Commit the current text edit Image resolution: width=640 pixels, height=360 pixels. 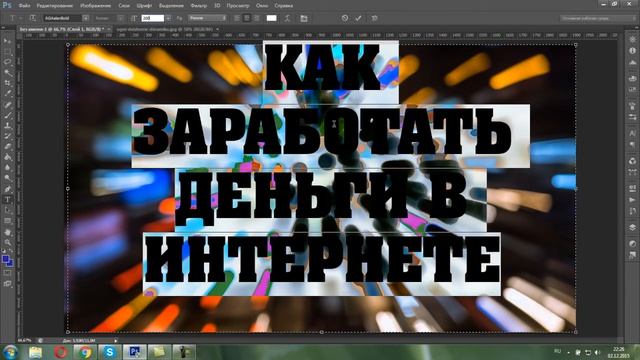(x=358, y=18)
